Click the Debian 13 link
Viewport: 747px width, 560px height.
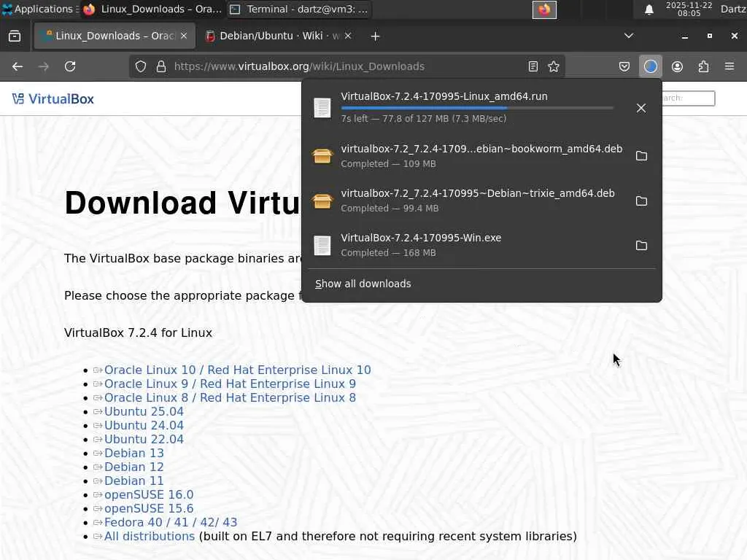click(x=134, y=453)
